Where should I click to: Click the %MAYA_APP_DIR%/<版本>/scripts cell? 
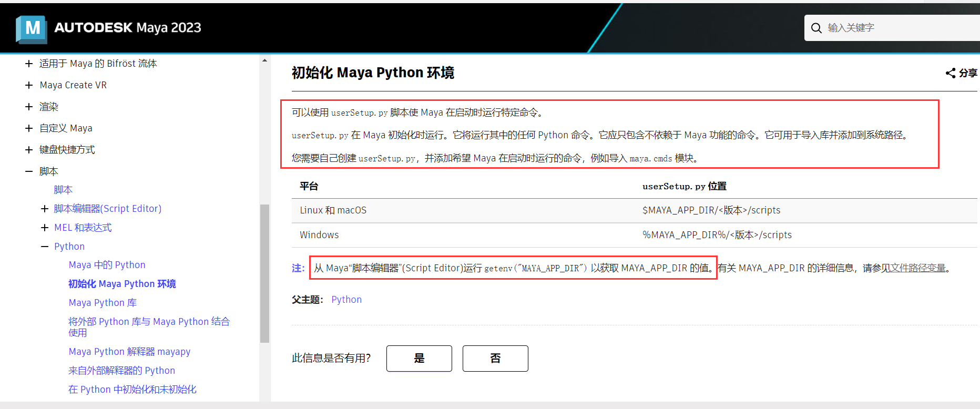coord(717,235)
